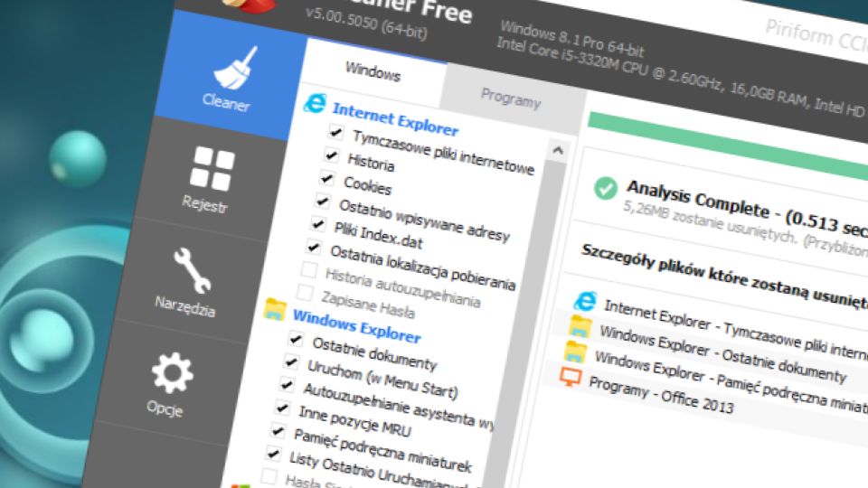The image size is (868, 488).
Task: Click the green Analysis Complete checkmark icon
Action: (x=605, y=188)
